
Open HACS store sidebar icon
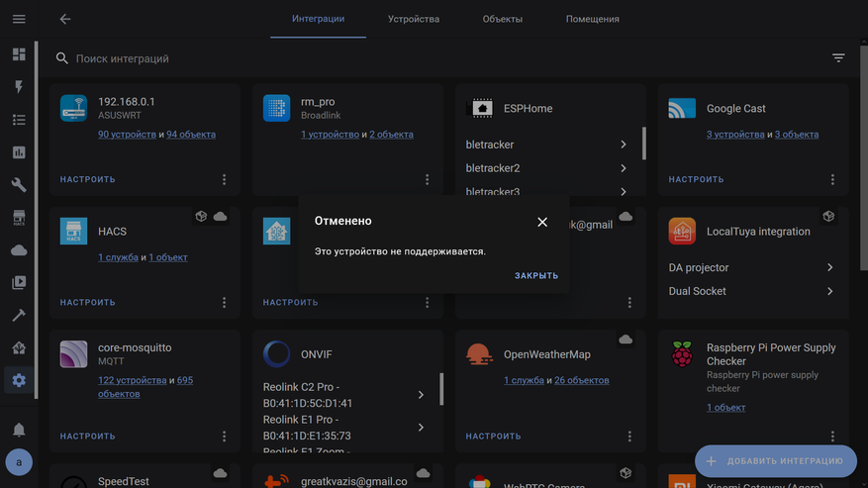pos(19,218)
